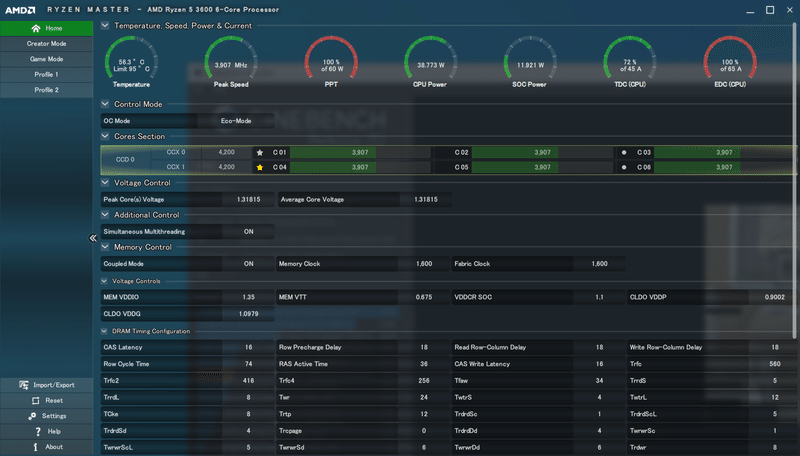Switch to Creator Mode

pyautogui.click(x=46, y=44)
